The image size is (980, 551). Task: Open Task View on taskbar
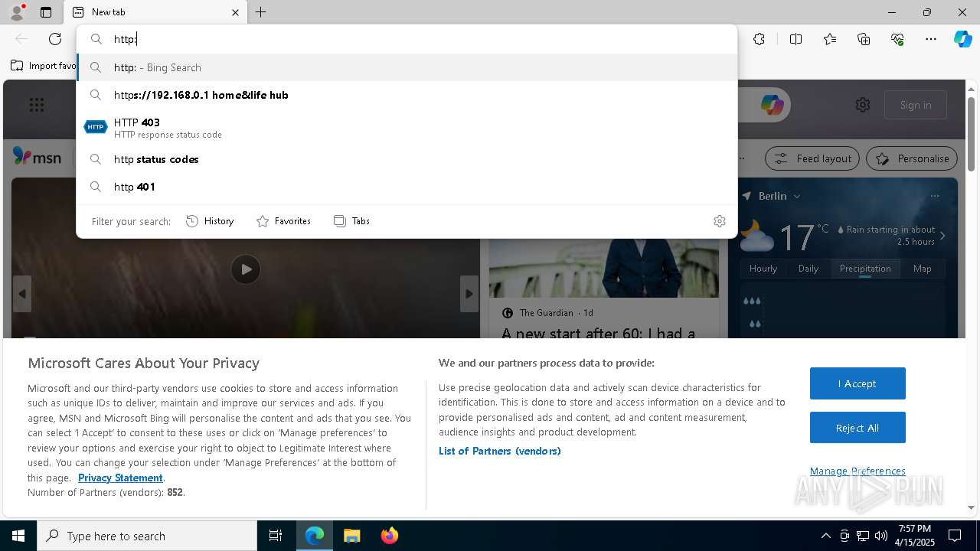point(276,536)
